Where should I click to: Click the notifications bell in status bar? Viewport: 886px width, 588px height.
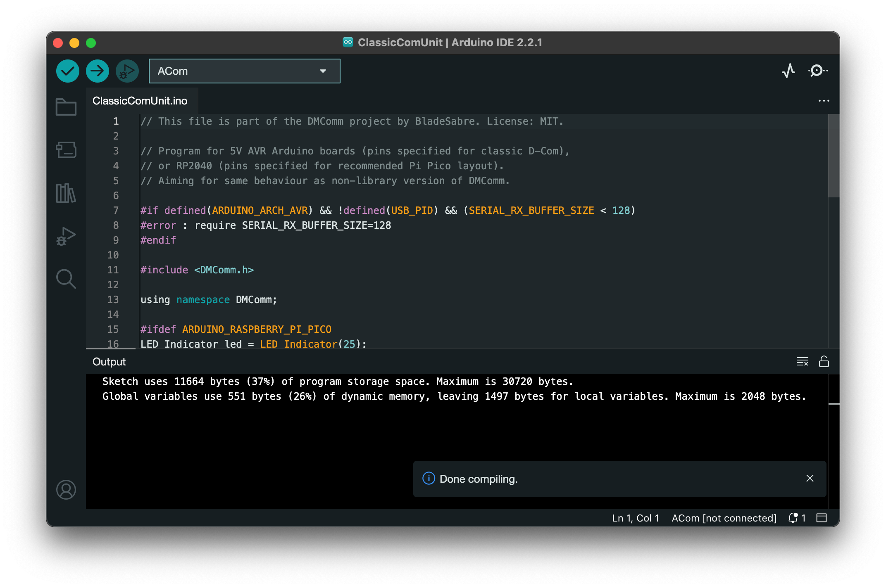[x=793, y=518]
